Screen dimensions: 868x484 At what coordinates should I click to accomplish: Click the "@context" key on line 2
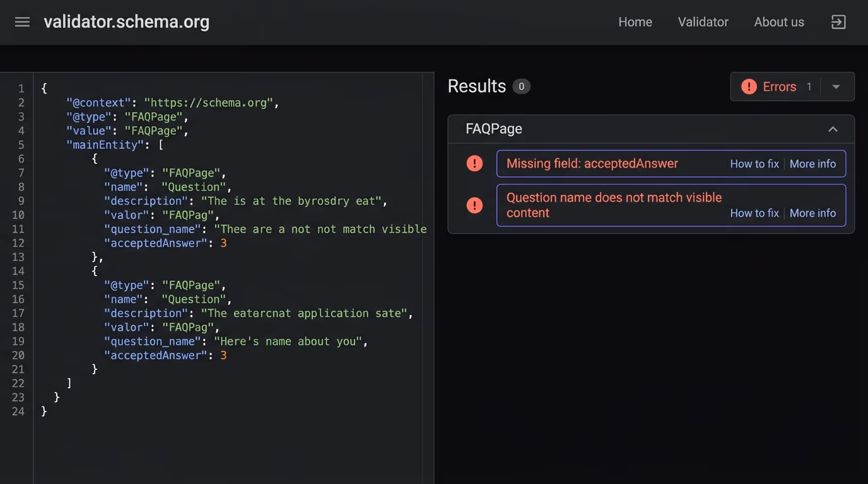[x=99, y=103]
